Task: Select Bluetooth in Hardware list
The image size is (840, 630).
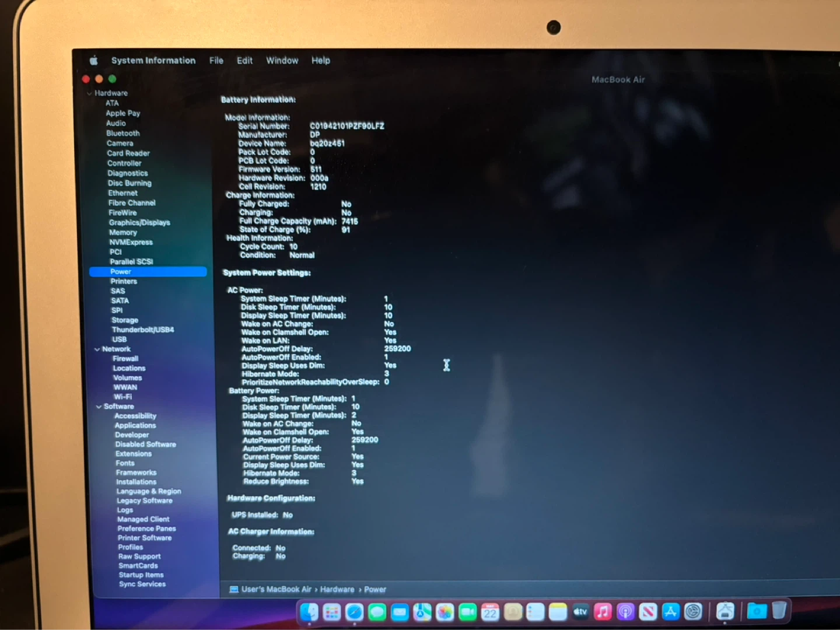Action: [x=123, y=133]
